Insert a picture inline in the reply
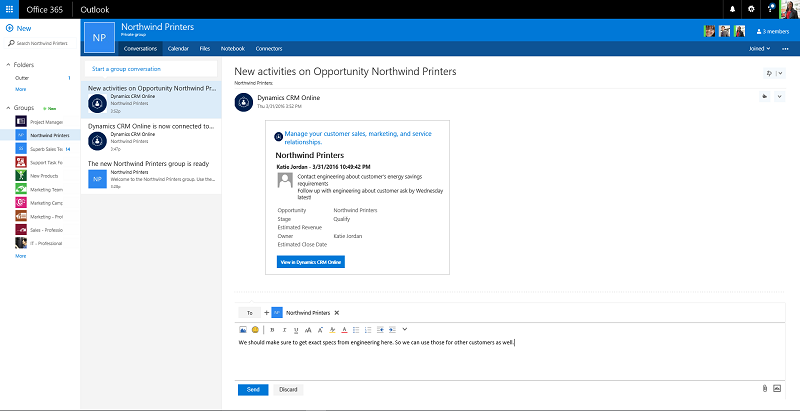The width and height of the screenshot is (800, 411). (x=243, y=329)
